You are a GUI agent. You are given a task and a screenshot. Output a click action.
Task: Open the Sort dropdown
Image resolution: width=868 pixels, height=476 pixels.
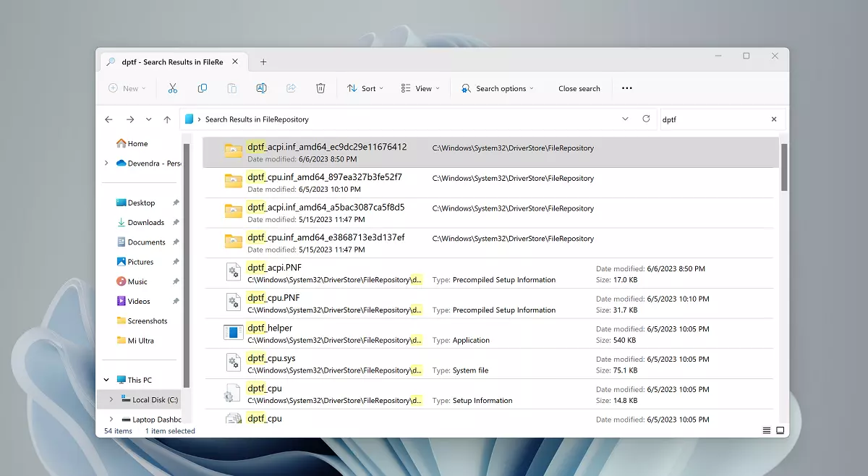(x=365, y=88)
